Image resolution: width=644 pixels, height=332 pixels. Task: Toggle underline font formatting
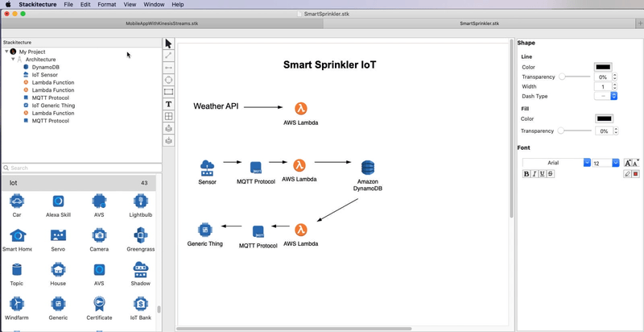click(x=543, y=174)
